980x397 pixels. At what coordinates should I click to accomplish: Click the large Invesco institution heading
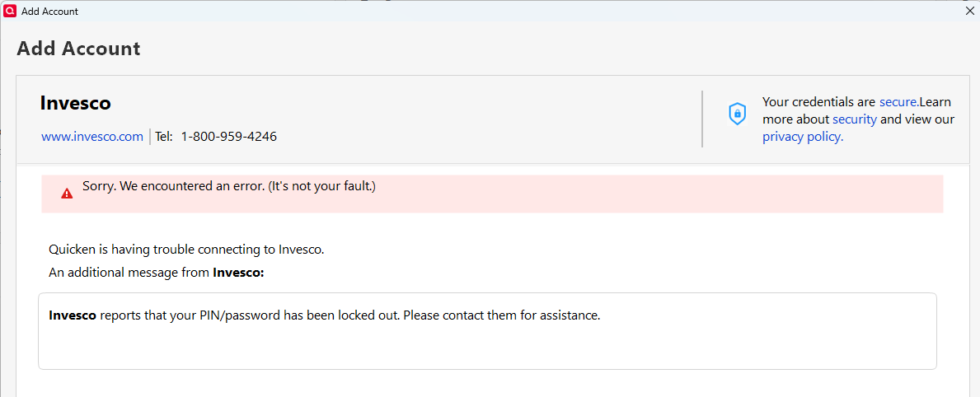(75, 103)
